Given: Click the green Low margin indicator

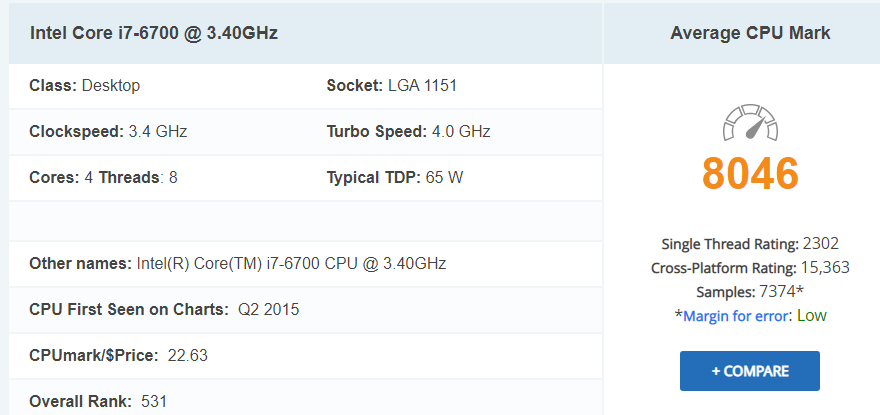Looking at the screenshot, I should point(812,316).
